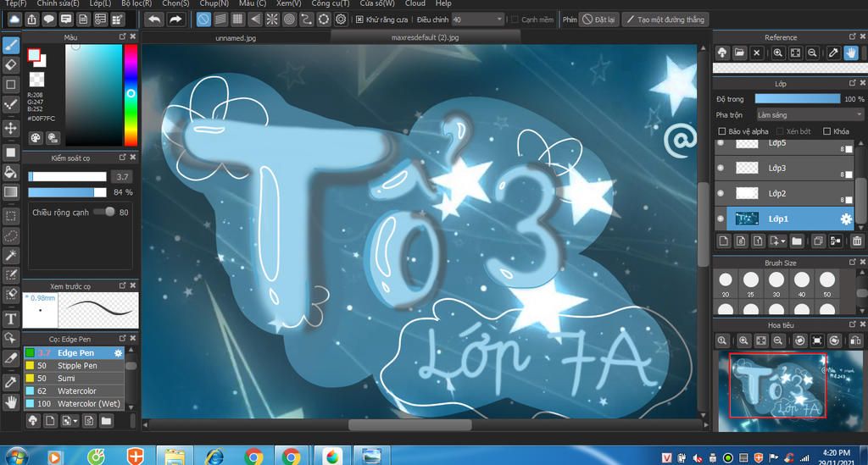The image size is (868, 465).
Task: Select the Move tool
Action: coord(11,128)
